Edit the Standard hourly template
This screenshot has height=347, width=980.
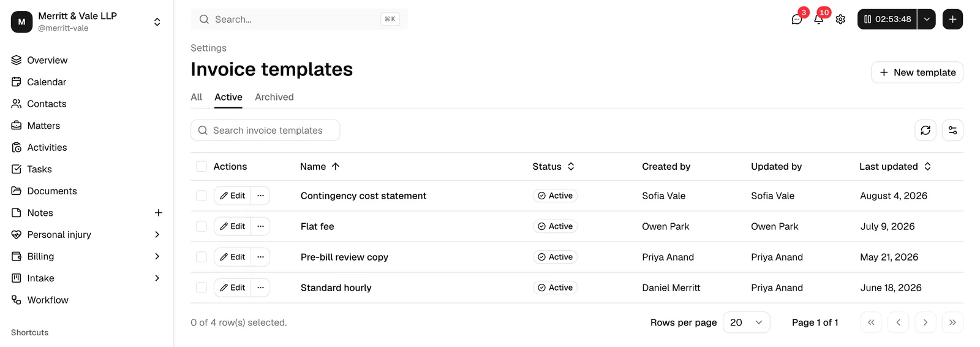pos(233,288)
